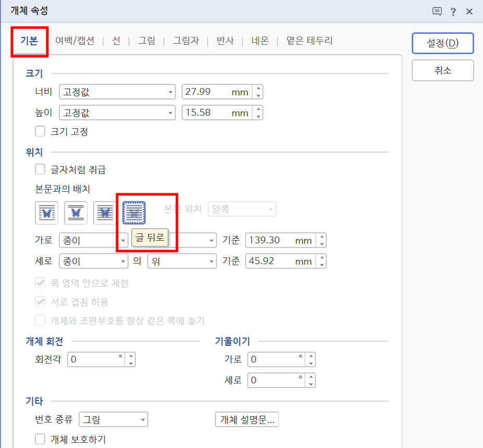
Task: Switch to the 기본 tab
Action: (29, 41)
